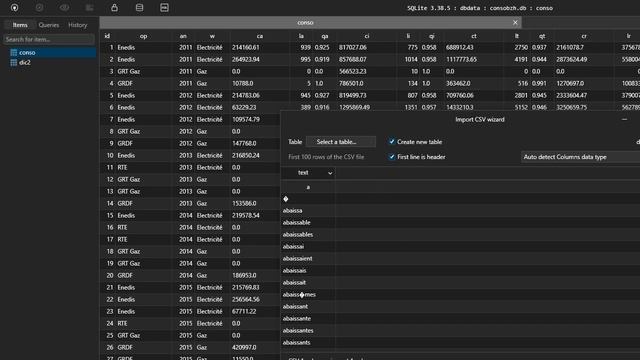Switch to the Items tab

point(20,25)
